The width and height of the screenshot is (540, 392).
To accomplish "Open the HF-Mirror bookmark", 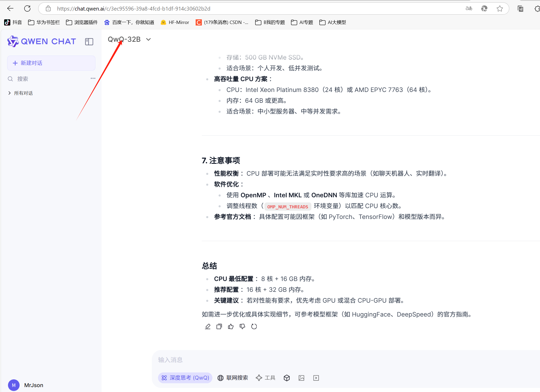I will coord(175,22).
